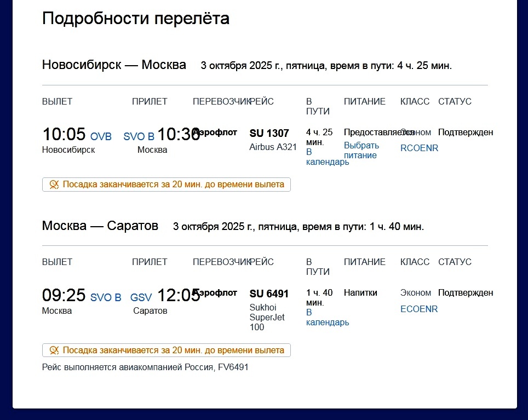Click the boarding-time icon under flight SU 1307
Screen dimensions: 528x420
54,185
